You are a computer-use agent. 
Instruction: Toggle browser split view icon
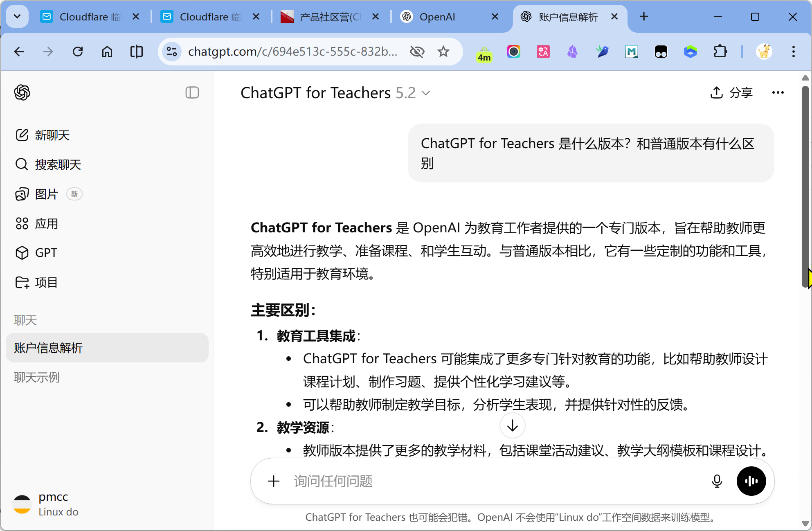tap(136, 52)
